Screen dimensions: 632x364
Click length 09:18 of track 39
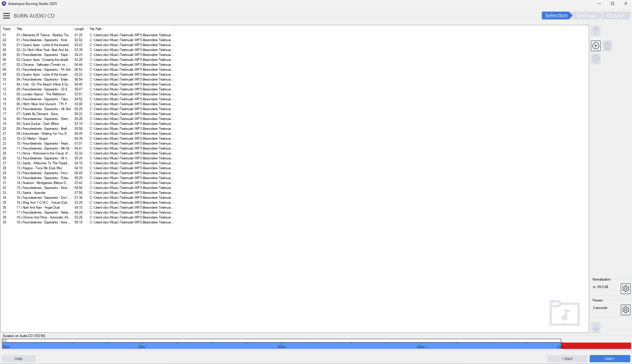78,222
